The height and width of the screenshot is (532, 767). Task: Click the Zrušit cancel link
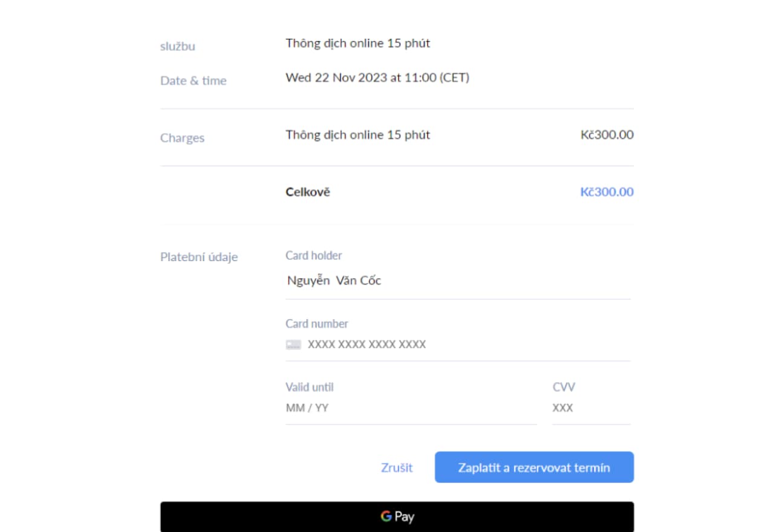(x=397, y=467)
